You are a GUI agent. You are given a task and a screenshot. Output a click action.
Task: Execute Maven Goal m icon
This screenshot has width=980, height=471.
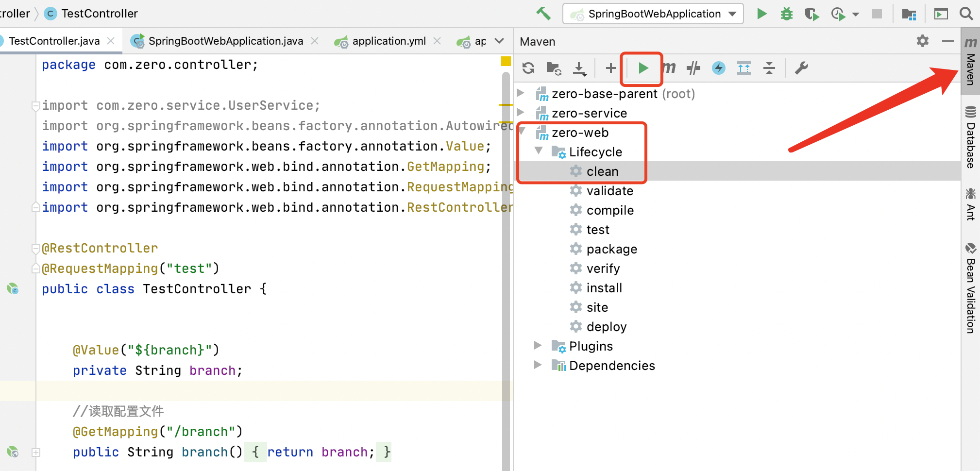[669, 67]
